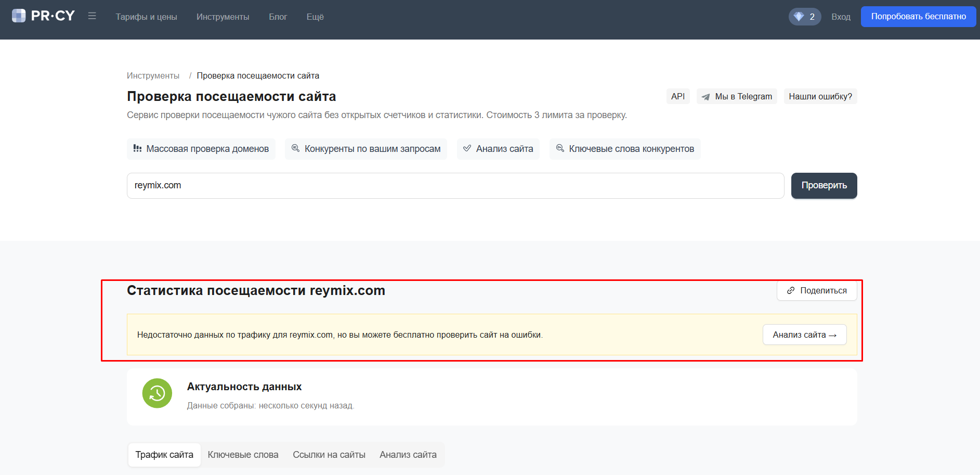Switch to the Ключевые слова tab
The image size is (980, 475).
point(243,455)
